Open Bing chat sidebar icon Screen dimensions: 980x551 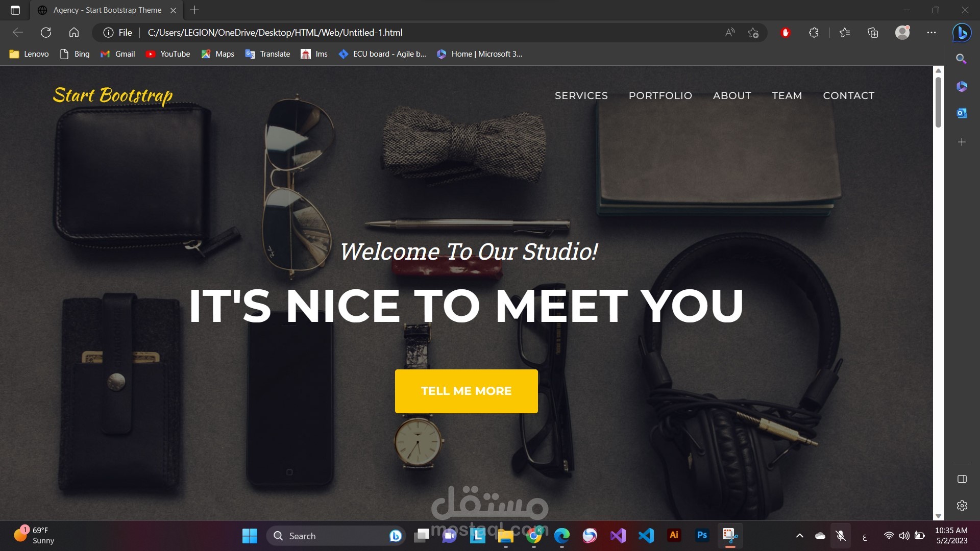pos(962,33)
